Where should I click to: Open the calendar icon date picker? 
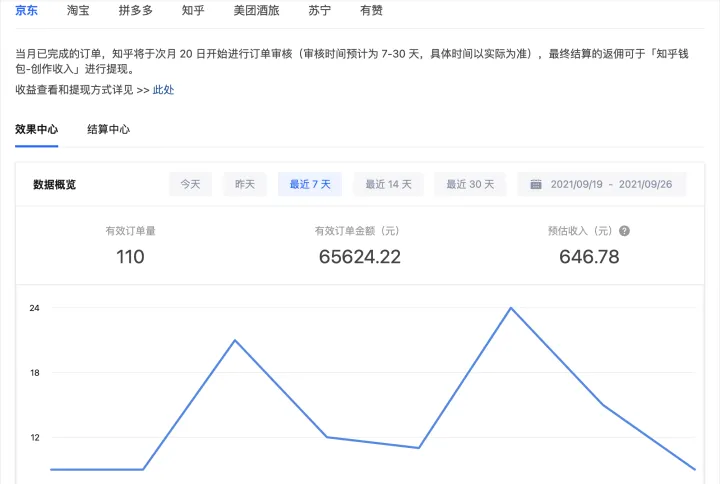click(x=536, y=184)
